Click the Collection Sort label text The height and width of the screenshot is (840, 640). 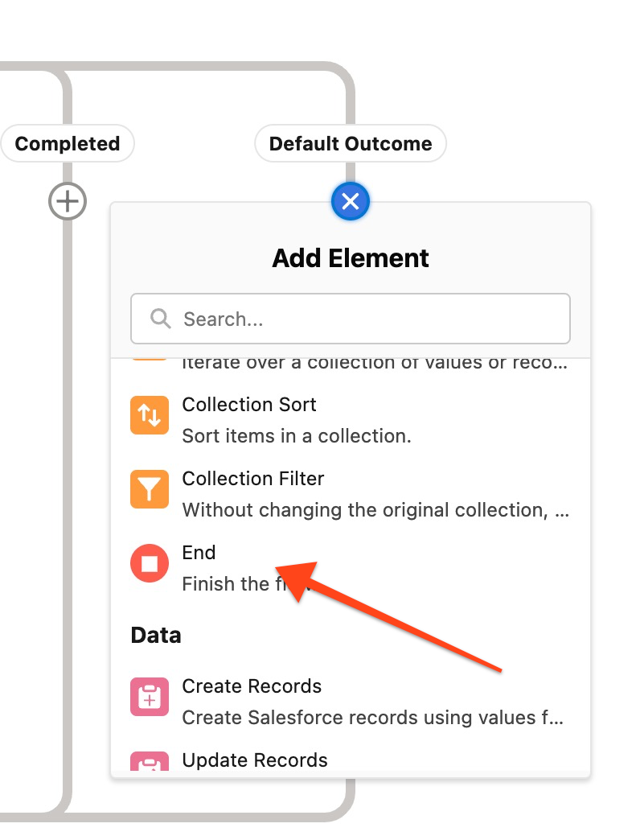tap(249, 405)
